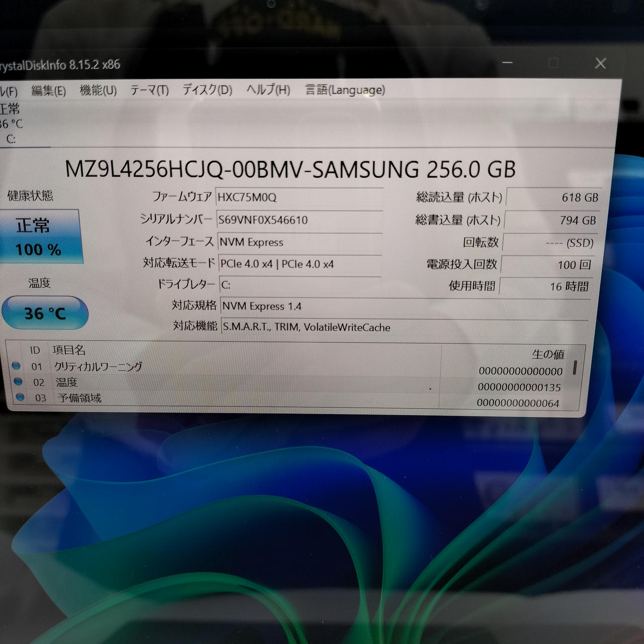This screenshot has width=644, height=644.
Task: Click the blue status icon for row 02 温度
Action: [x=19, y=381]
